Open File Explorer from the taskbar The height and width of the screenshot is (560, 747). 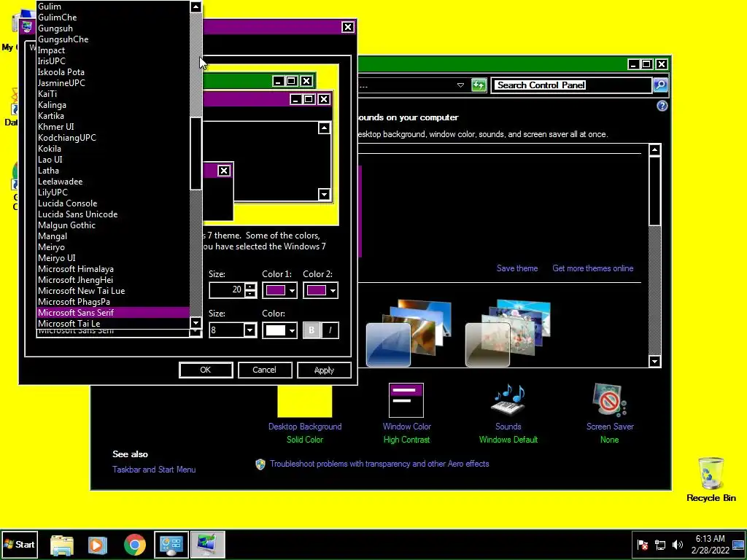point(62,544)
